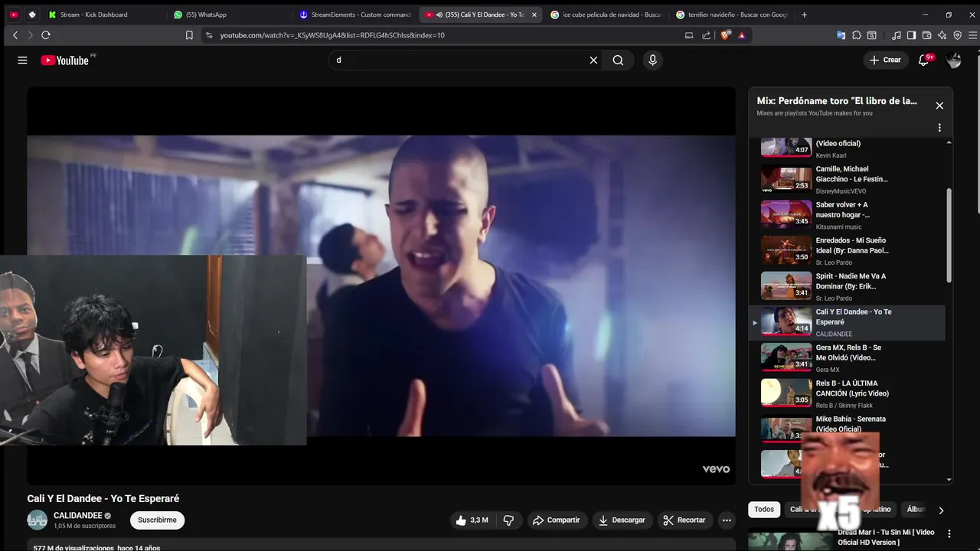Image resolution: width=980 pixels, height=551 pixels.
Task: Play Saber volver + A nuestro hogar
Action: pos(848,215)
